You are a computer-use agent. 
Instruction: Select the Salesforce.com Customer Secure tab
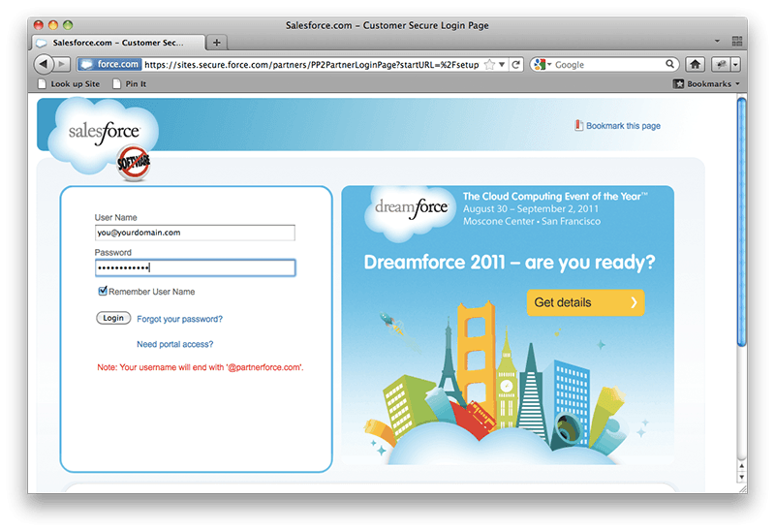[x=117, y=43]
